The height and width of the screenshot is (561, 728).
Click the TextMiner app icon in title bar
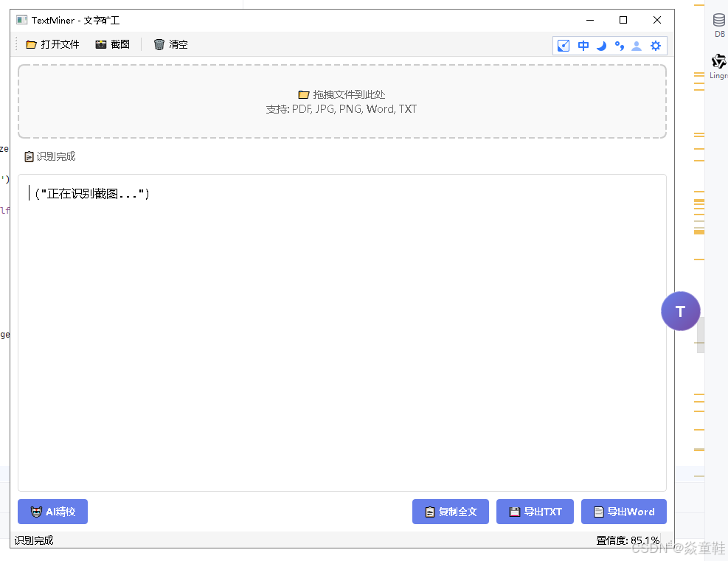(21, 20)
